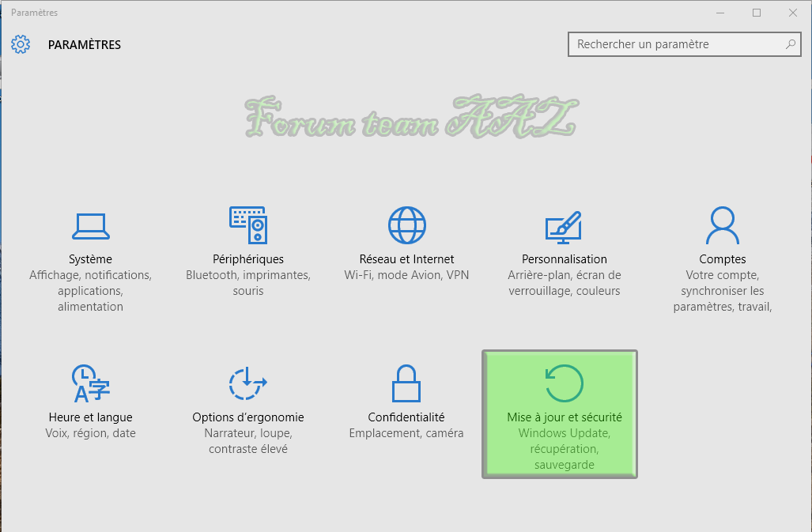Select the Réseau et Internet label
The image size is (812, 532).
pos(406,259)
